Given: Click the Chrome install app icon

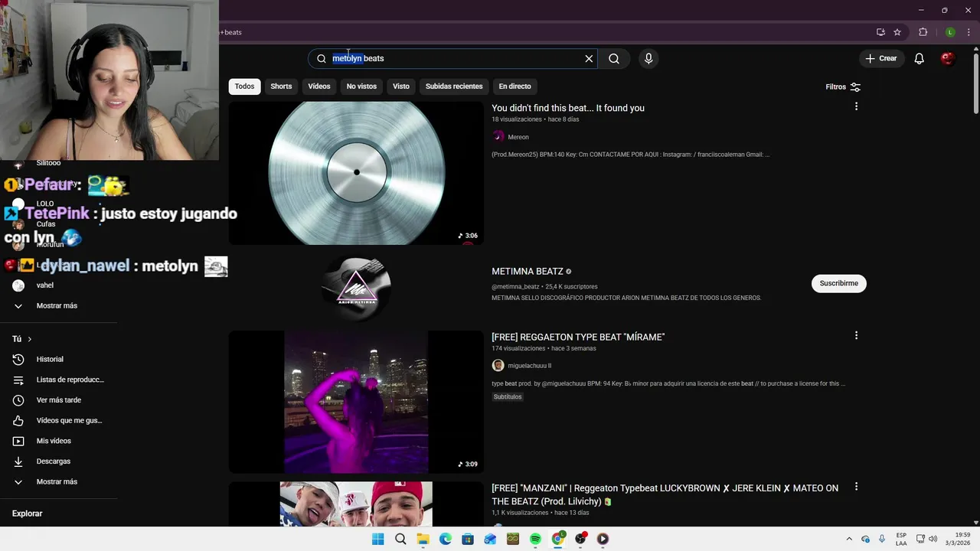Looking at the screenshot, I should (880, 32).
